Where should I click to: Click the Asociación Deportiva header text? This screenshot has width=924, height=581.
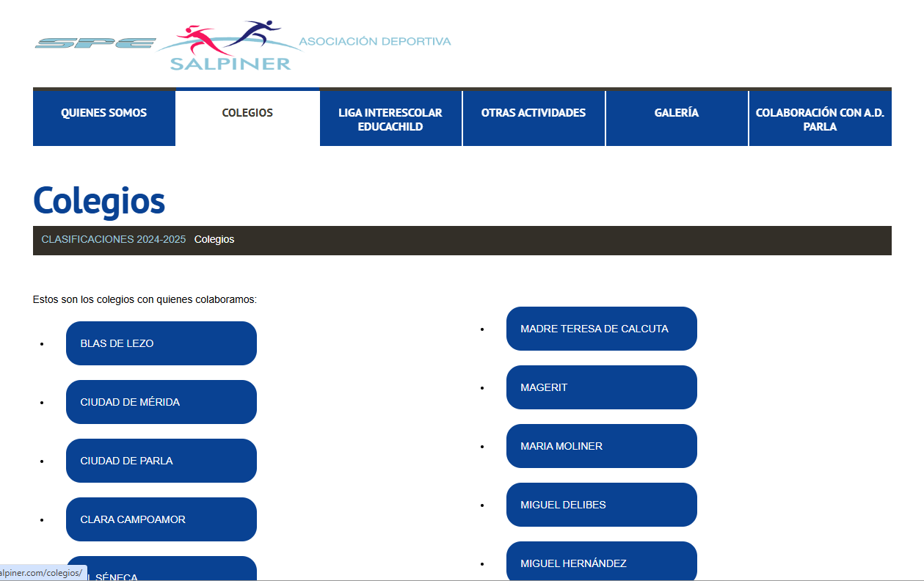(x=375, y=41)
